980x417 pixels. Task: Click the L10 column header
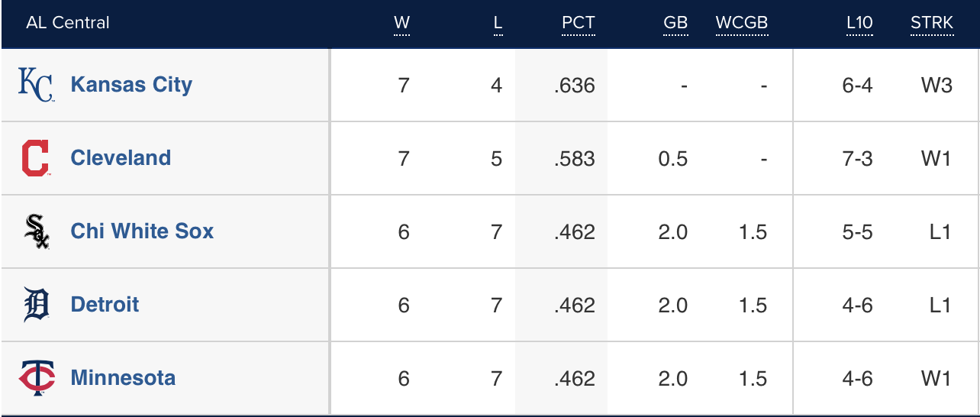(859, 23)
